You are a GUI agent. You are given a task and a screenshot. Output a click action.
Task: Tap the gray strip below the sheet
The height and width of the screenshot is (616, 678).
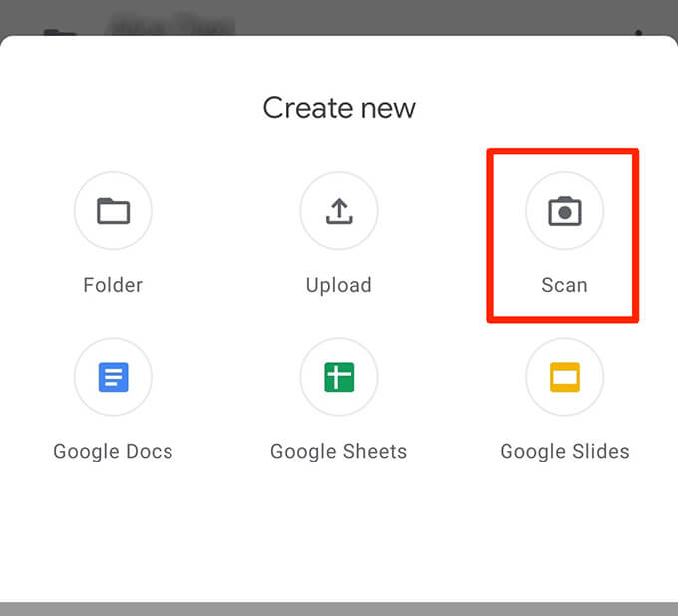[x=339, y=609]
